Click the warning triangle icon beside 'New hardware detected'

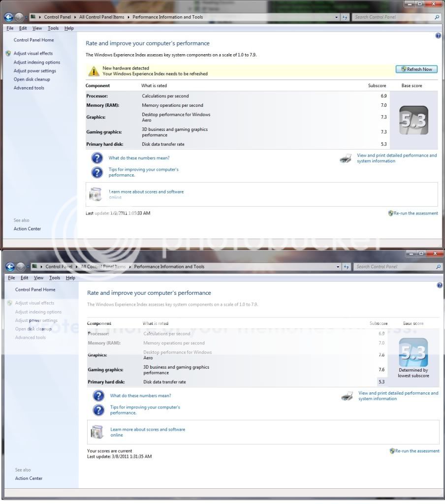[94, 71]
